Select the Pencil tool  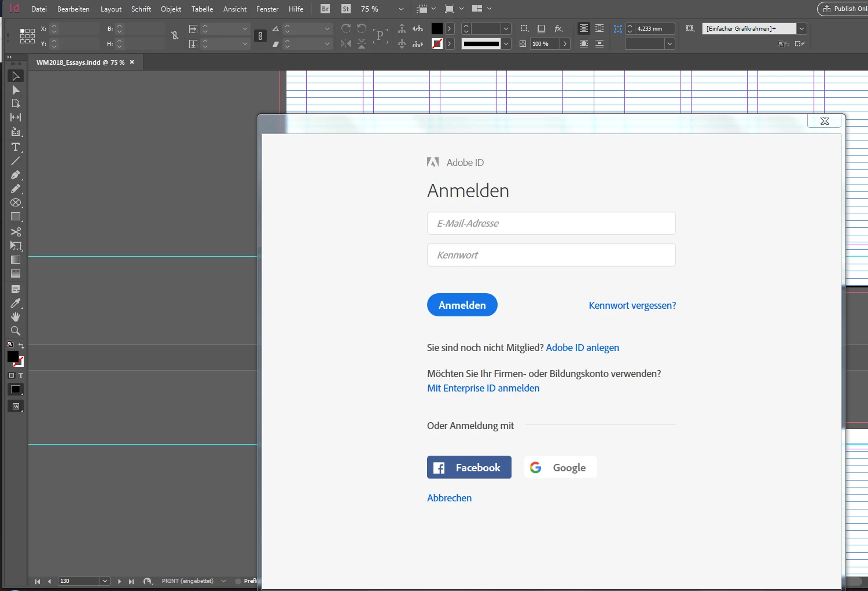point(16,189)
